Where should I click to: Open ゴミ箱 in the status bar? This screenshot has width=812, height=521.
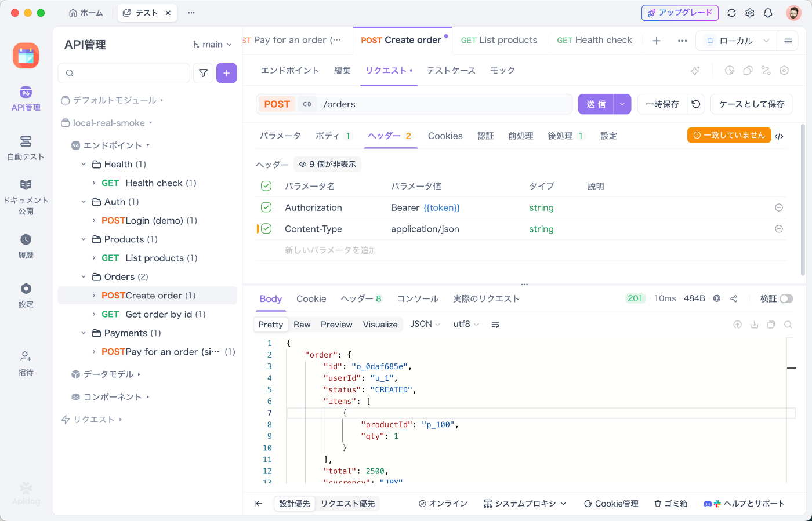[671, 504]
